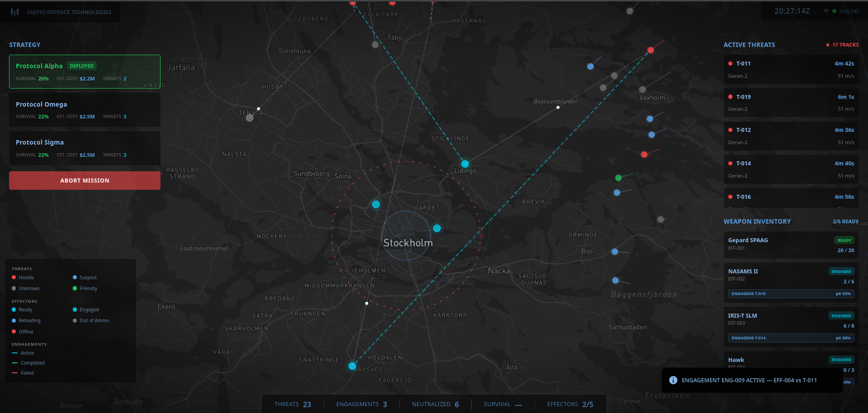This screenshot has height=413, width=868.
Task: Select Protocol Omega strategy
Action: point(84,109)
